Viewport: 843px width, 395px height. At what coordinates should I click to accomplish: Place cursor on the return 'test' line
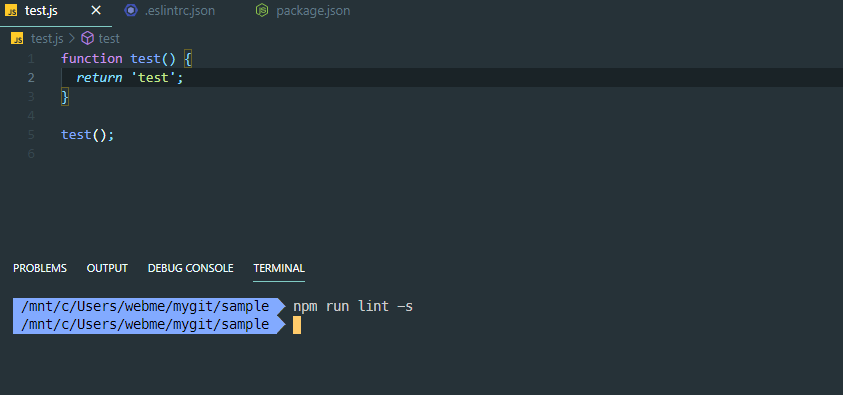130,78
